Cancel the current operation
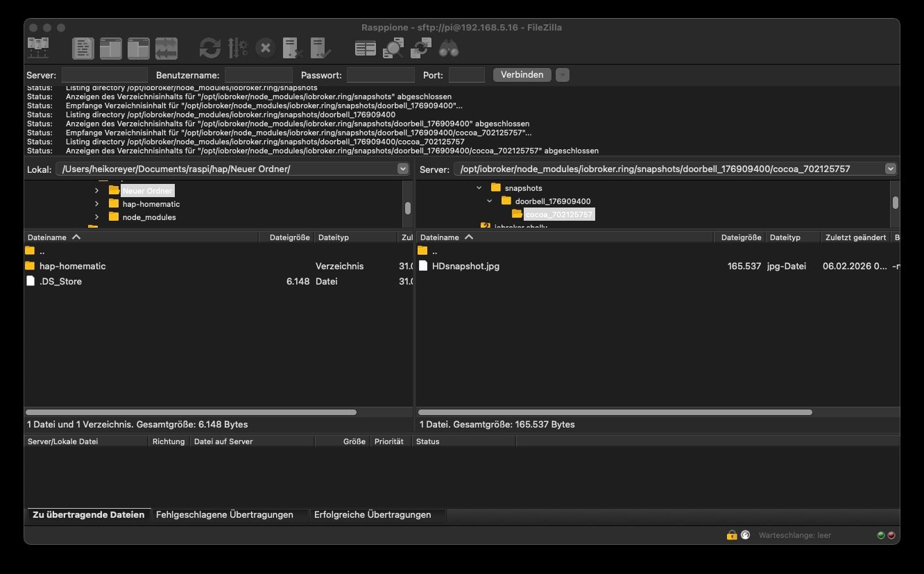The image size is (924, 574). (x=265, y=48)
